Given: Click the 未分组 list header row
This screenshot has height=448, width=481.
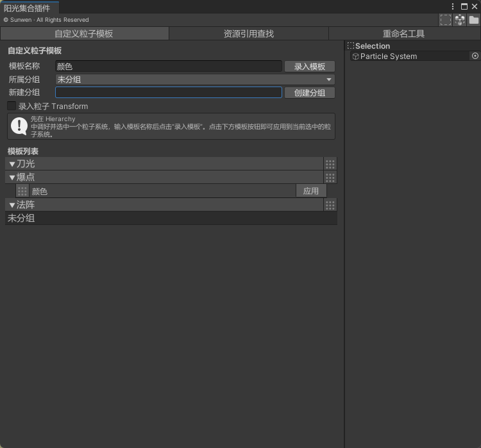Looking at the screenshot, I should coord(171,219).
